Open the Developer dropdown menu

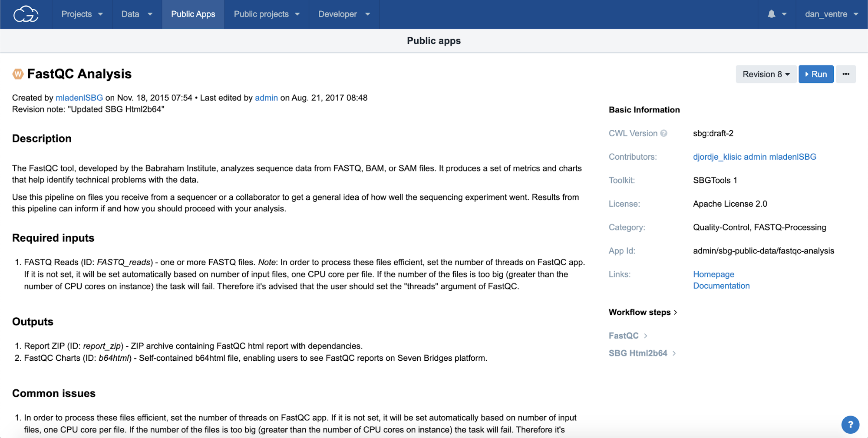click(344, 14)
